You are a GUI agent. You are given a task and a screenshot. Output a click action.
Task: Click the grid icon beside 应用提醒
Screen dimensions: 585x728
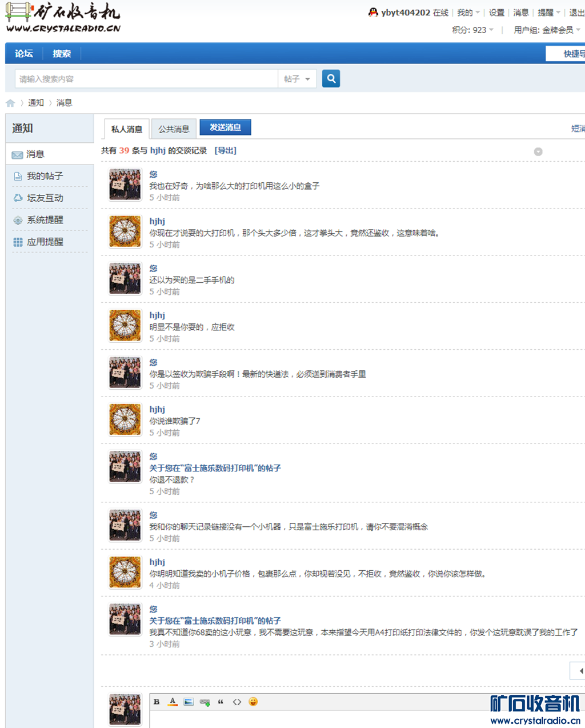[x=18, y=242]
